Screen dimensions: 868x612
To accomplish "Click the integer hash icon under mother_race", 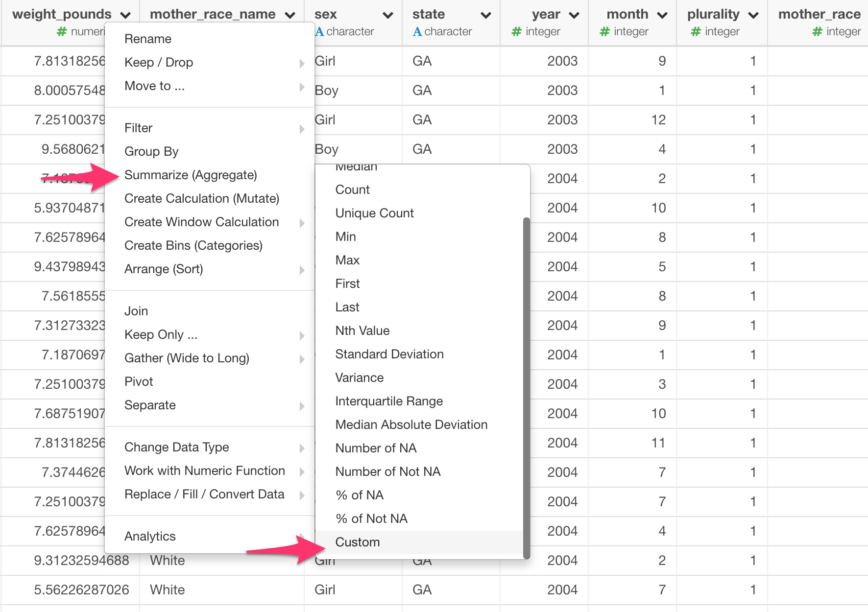I will (817, 32).
